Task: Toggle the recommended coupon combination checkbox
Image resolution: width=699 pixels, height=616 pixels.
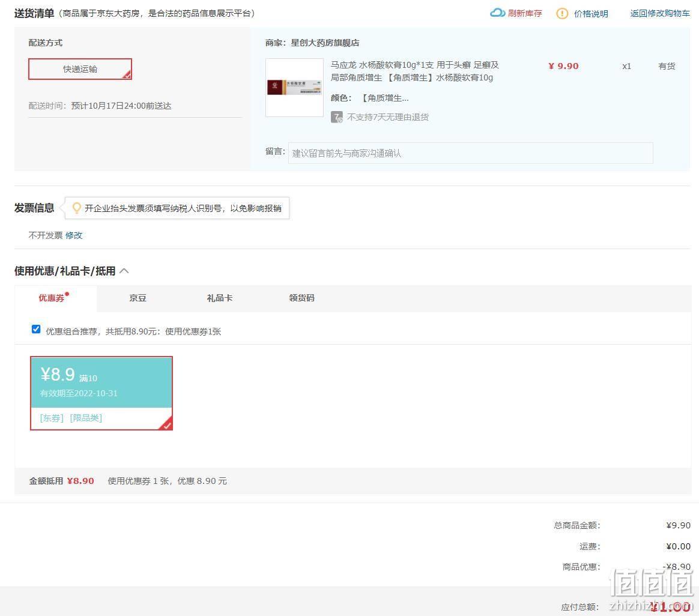Action: 36,330
